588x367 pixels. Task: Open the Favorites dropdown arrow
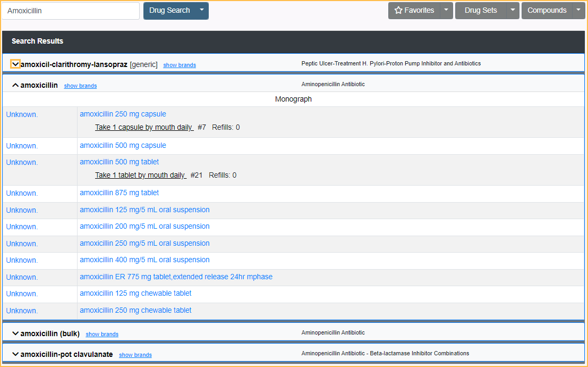(447, 11)
